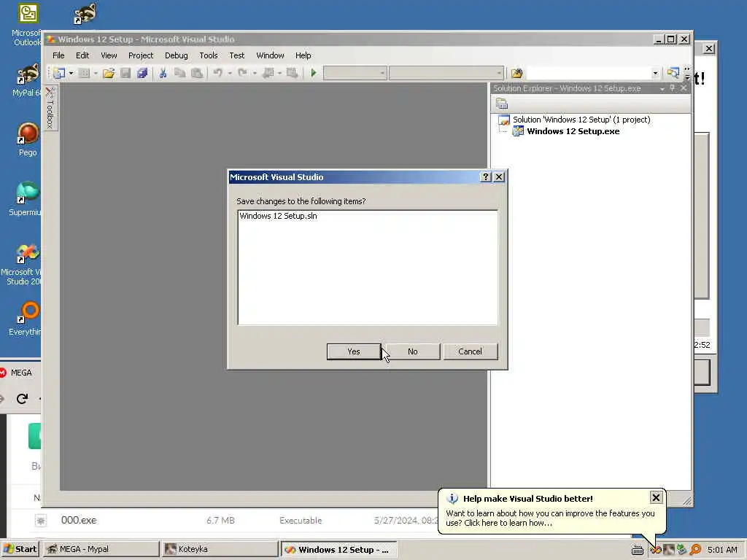Click the on-screen keyboard tray icon
747x560 pixels.
pyautogui.click(x=638, y=551)
